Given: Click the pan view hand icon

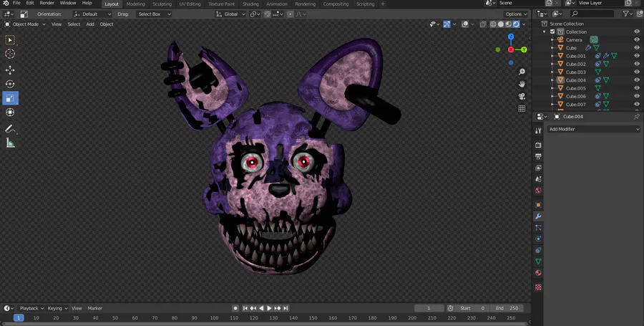Looking at the screenshot, I should pos(522,84).
